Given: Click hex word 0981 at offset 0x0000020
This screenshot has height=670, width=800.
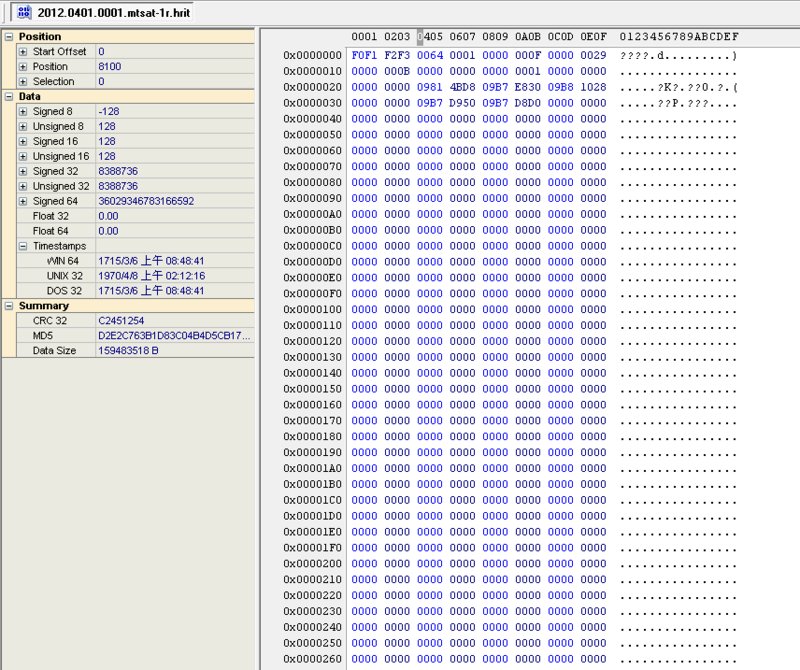Looking at the screenshot, I should 430,87.
